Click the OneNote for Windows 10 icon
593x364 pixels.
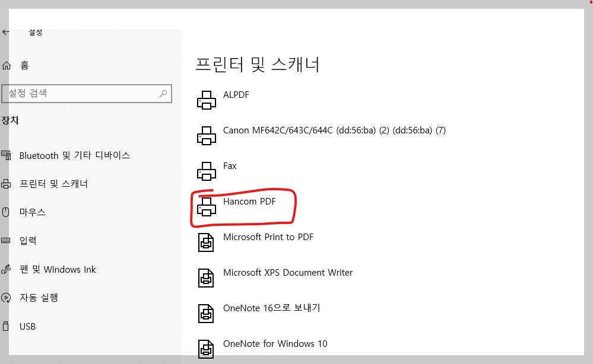(x=206, y=349)
